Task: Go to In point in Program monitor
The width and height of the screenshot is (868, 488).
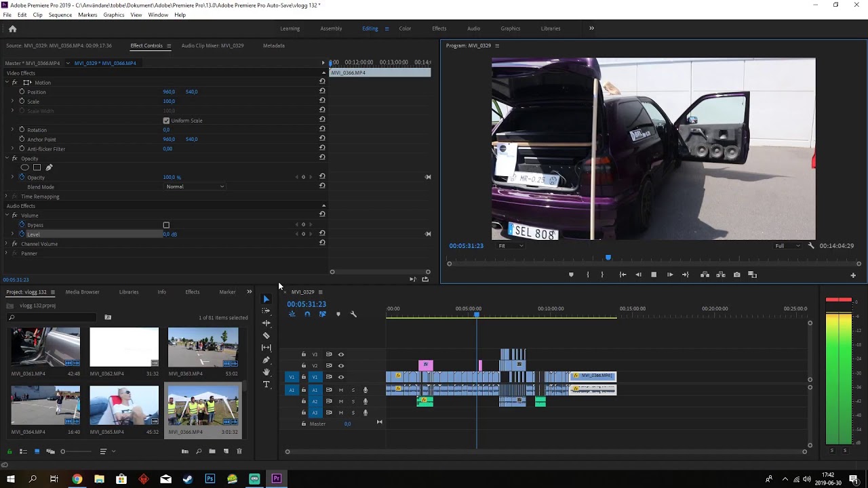Action: point(623,274)
